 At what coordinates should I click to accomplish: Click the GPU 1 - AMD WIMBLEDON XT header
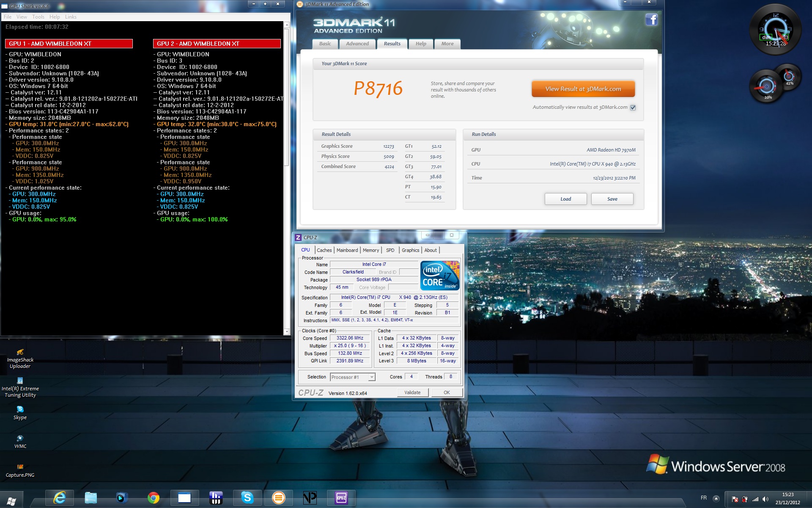click(x=69, y=44)
